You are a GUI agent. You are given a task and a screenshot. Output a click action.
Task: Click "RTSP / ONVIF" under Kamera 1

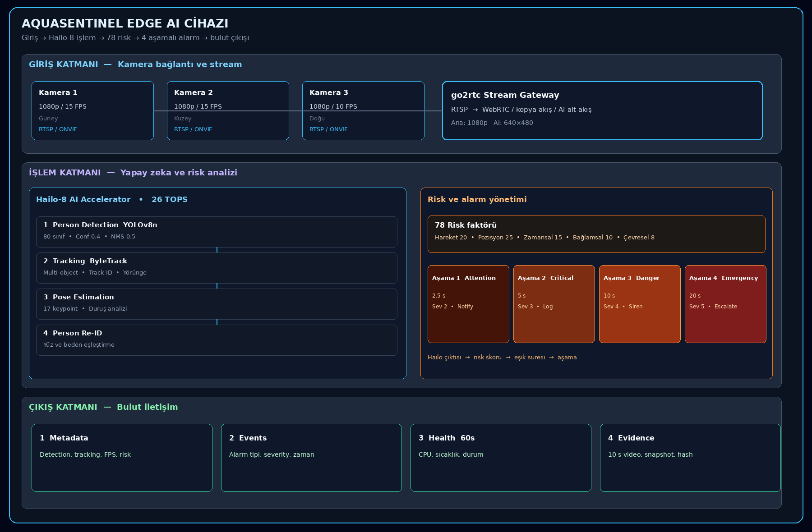(58, 129)
